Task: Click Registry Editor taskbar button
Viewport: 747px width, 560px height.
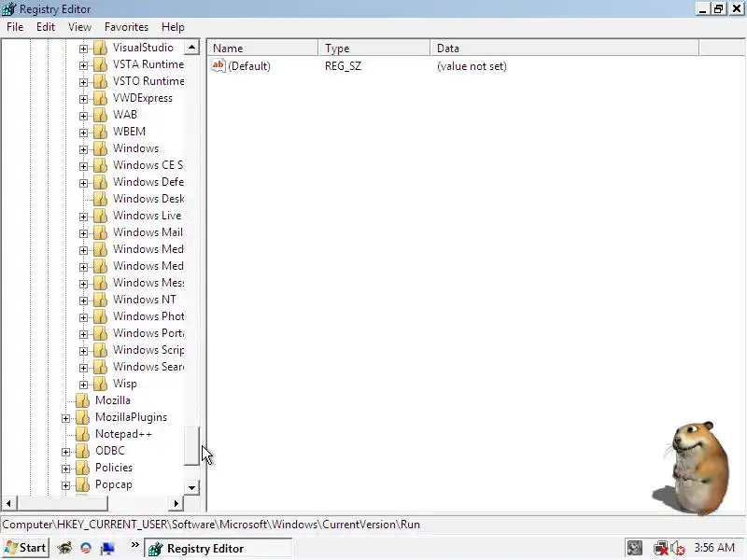Action: click(218, 549)
